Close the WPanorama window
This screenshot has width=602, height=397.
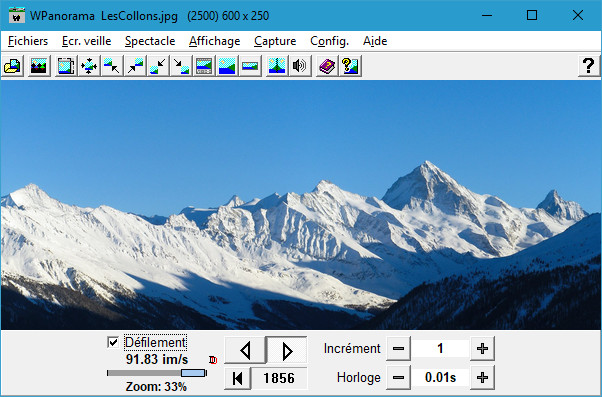(x=578, y=15)
